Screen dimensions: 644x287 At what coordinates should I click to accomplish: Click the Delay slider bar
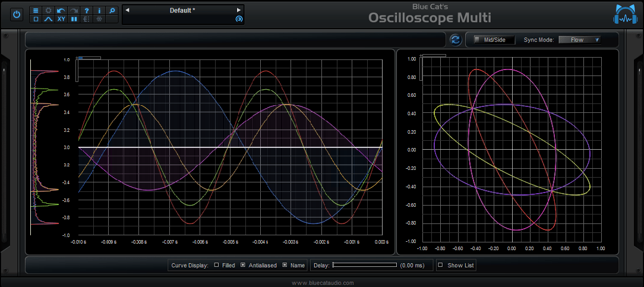click(x=364, y=265)
